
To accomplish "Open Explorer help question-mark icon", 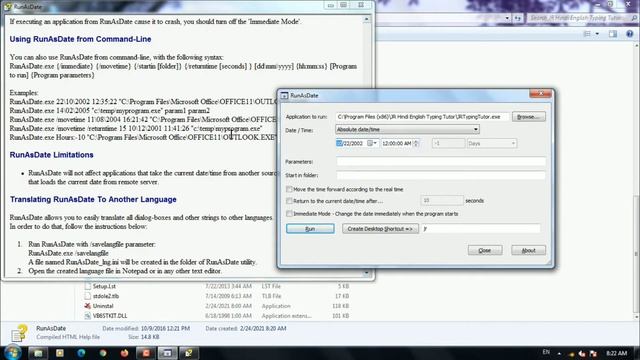I will [x=629, y=34].
